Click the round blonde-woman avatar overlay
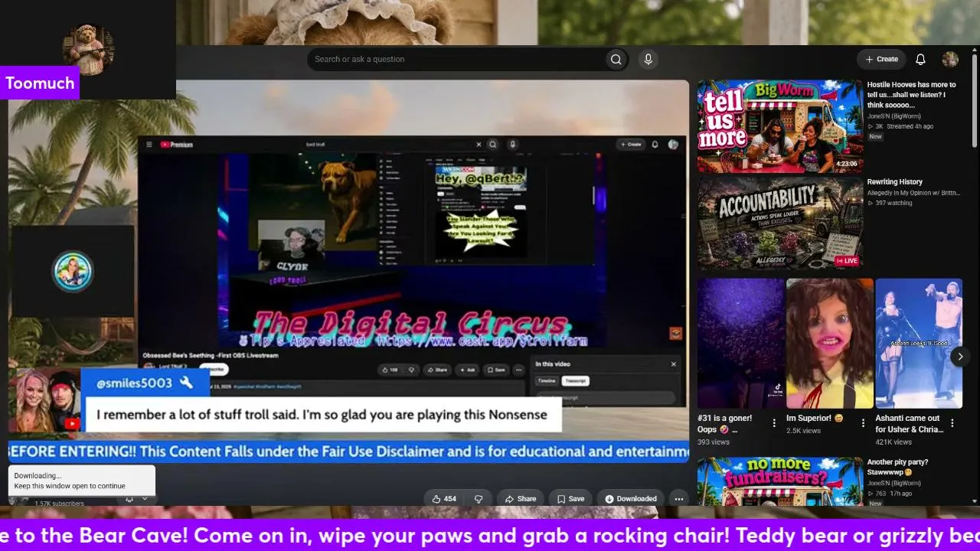This screenshot has width=980, height=551. [73, 271]
